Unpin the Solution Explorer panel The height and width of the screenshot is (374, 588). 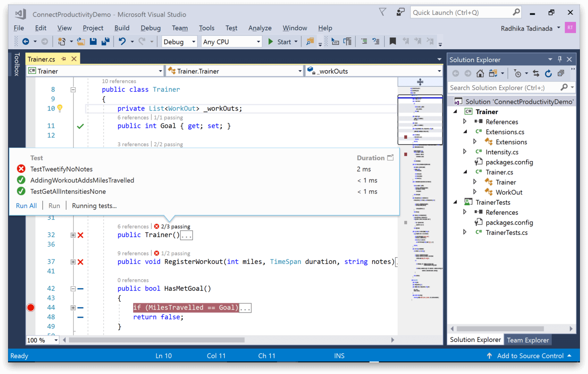coord(559,59)
